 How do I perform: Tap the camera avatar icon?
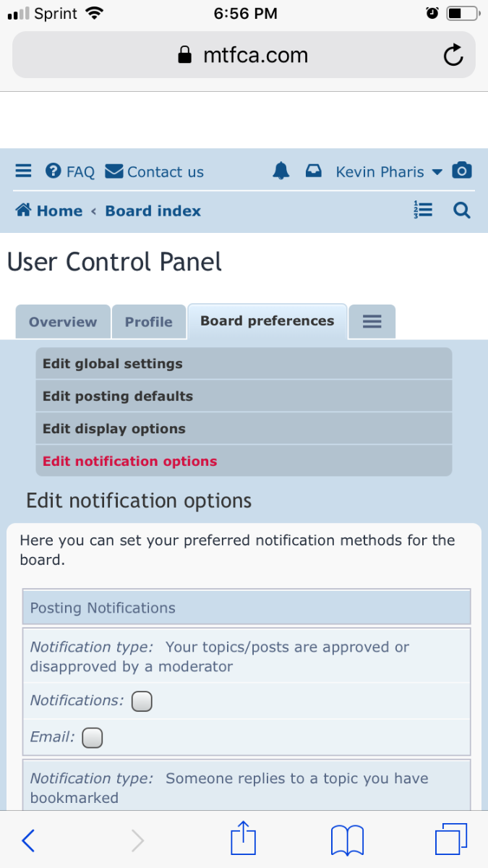pos(462,171)
